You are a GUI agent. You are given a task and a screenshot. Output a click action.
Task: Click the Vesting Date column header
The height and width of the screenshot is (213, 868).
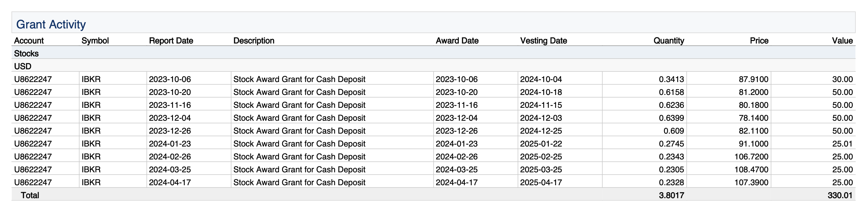coord(543,41)
